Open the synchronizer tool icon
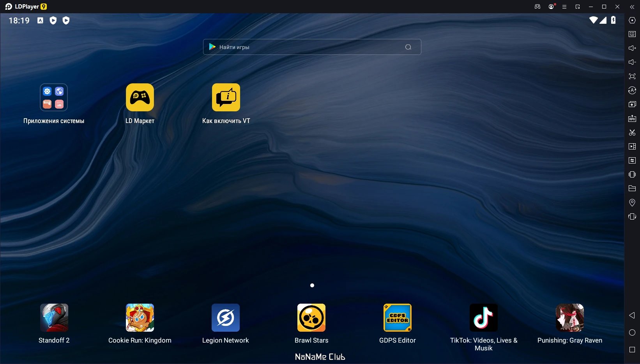The image size is (640, 364). pos(632,160)
